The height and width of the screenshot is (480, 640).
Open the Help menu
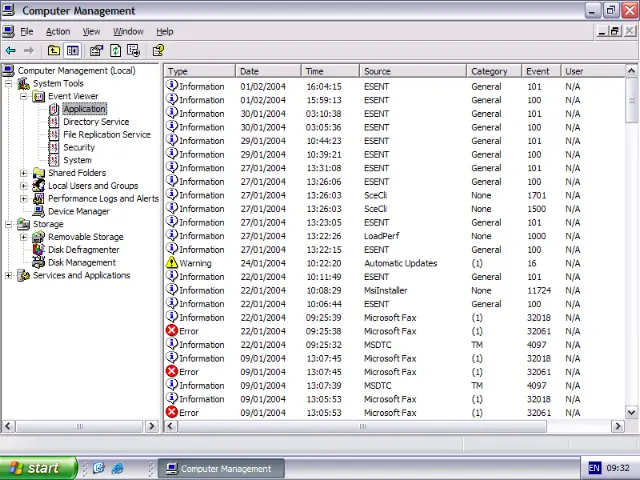pyautogui.click(x=165, y=31)
